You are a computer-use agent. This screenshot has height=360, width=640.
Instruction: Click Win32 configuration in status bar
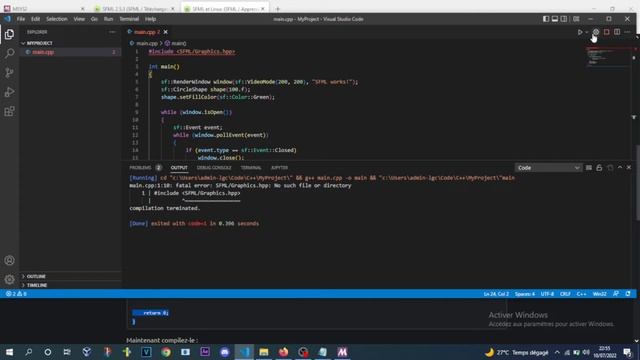pos(599,294)
